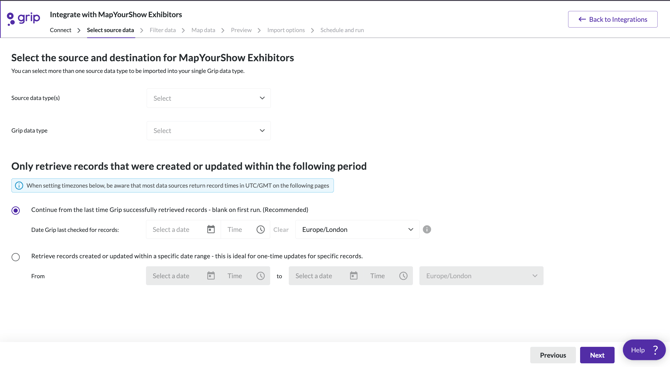Select 'Retrieve records within specific date range' radio
Viewport: 670px width, 367px height.
tap(16, 257)
